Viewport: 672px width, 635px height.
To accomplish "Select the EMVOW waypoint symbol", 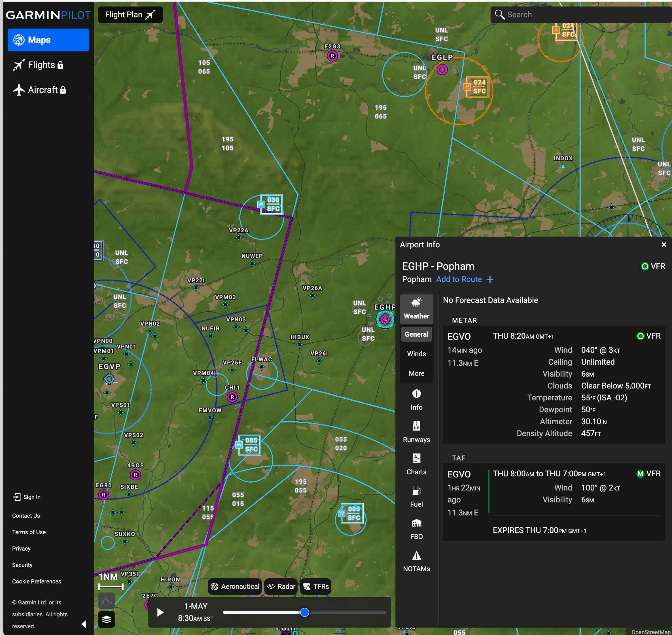I will pyautogui.click(x=210, y=418).
